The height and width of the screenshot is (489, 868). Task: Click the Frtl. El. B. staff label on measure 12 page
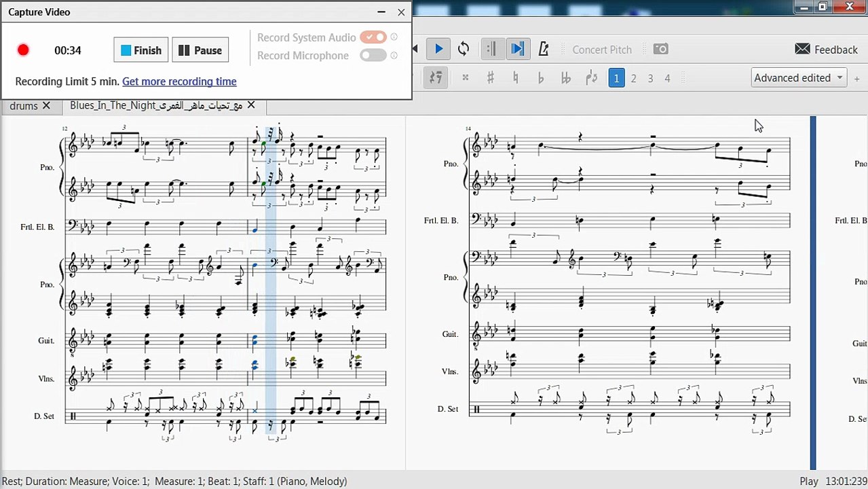37,227
